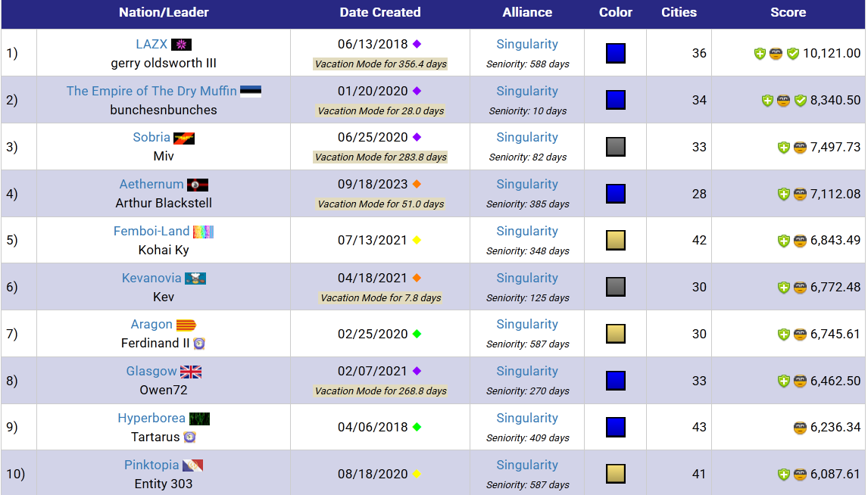
Task: Click green activity diamond in Aragon row
Action: click(417, 334)
